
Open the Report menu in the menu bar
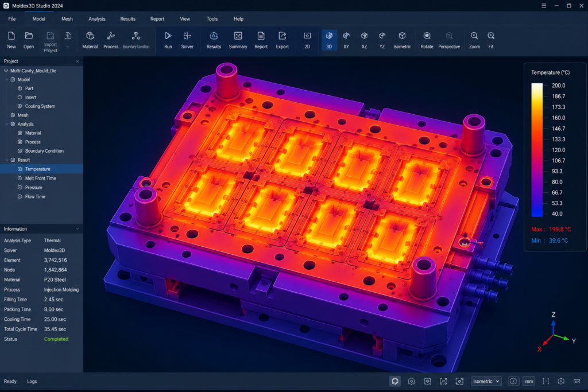tap(157, 19)
